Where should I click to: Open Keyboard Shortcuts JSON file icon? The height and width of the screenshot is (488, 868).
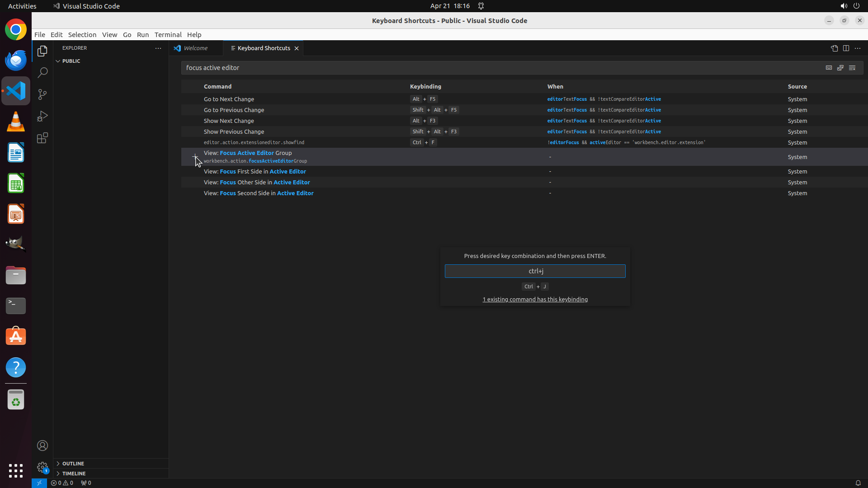click(x=834, y=48)
